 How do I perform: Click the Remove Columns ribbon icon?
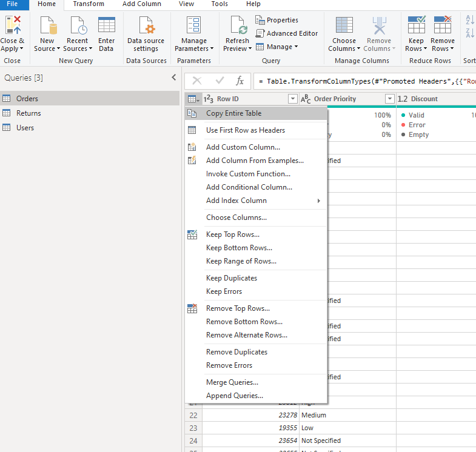pos(379,25)
